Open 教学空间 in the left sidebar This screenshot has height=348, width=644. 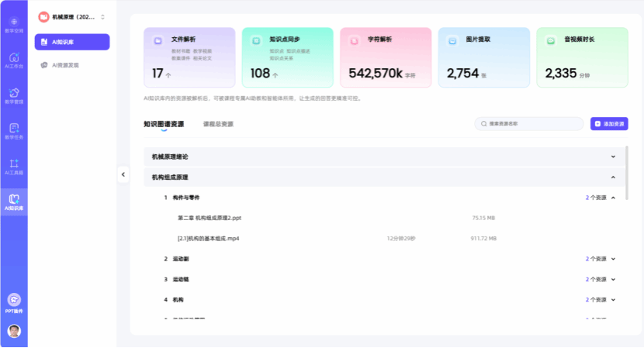point(14,25)
